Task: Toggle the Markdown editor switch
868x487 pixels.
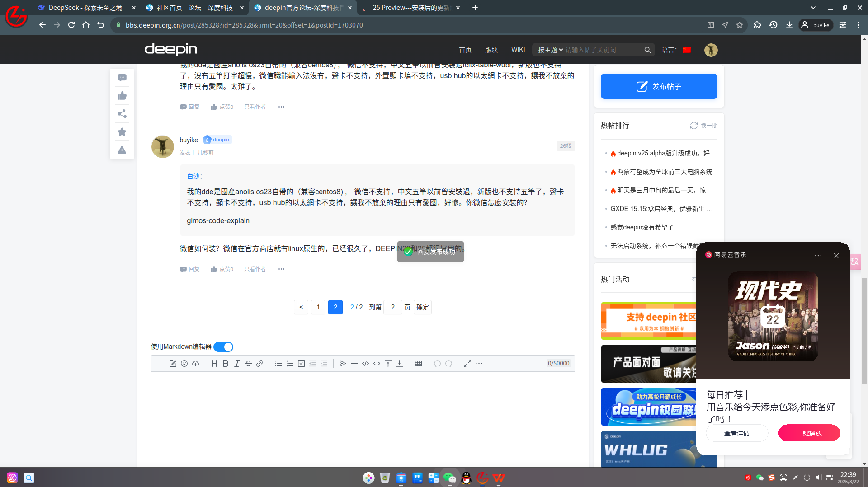Action: (x=223, y=347)
